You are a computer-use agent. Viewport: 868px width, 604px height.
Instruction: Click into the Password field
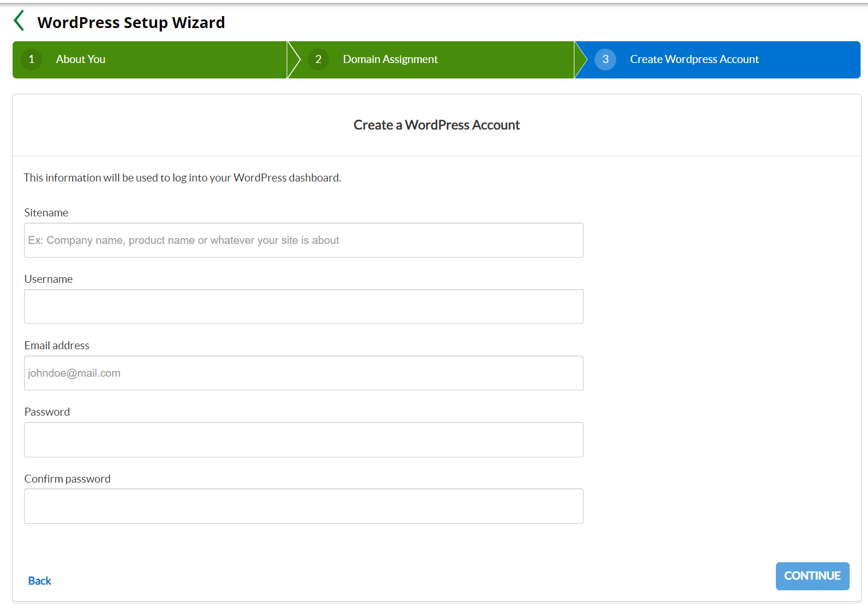304,440
